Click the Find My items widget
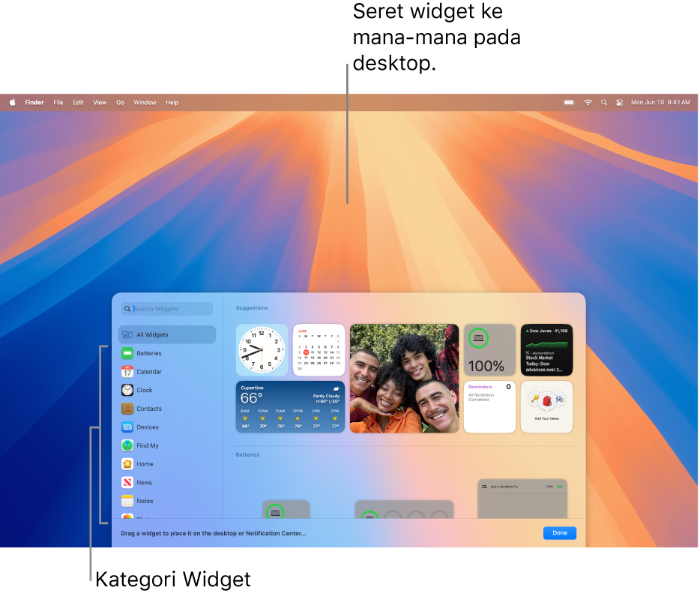Screen dimensions: 700x596 point(547,407)
